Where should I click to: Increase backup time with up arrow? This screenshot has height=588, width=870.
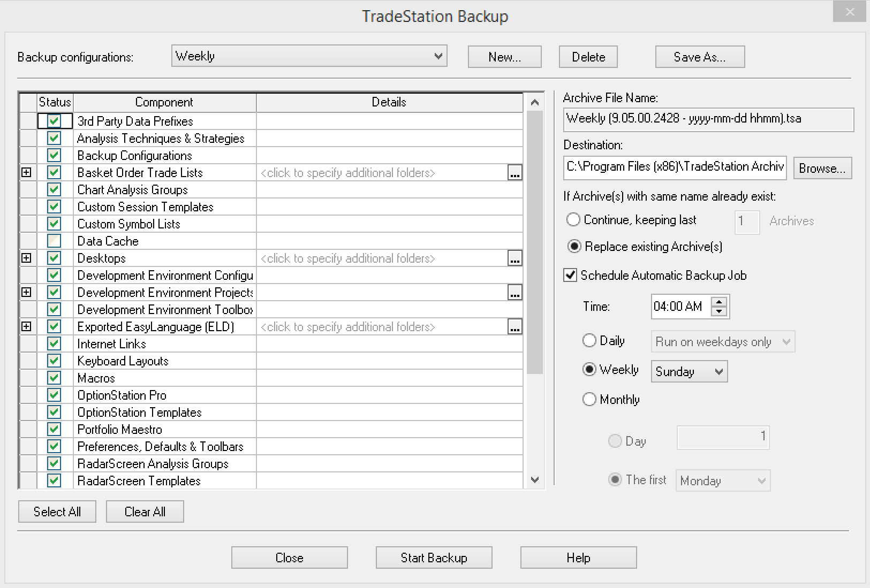coord(719,302)
